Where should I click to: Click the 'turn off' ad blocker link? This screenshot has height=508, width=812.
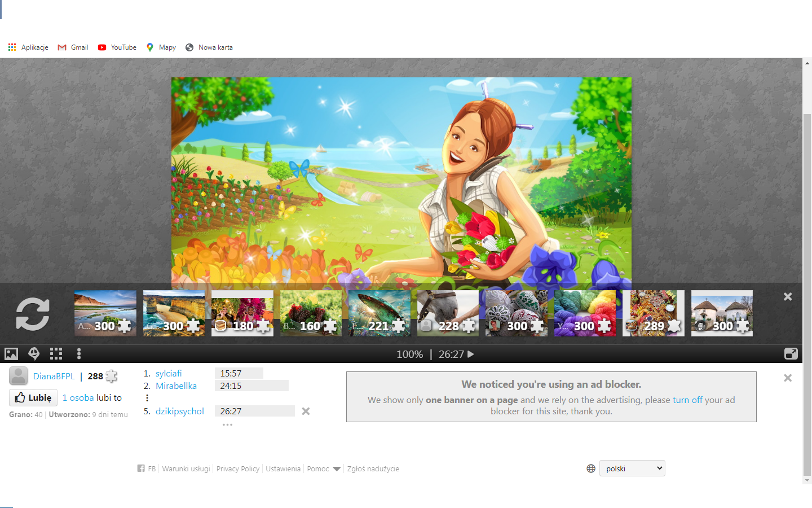coord(687,400)
